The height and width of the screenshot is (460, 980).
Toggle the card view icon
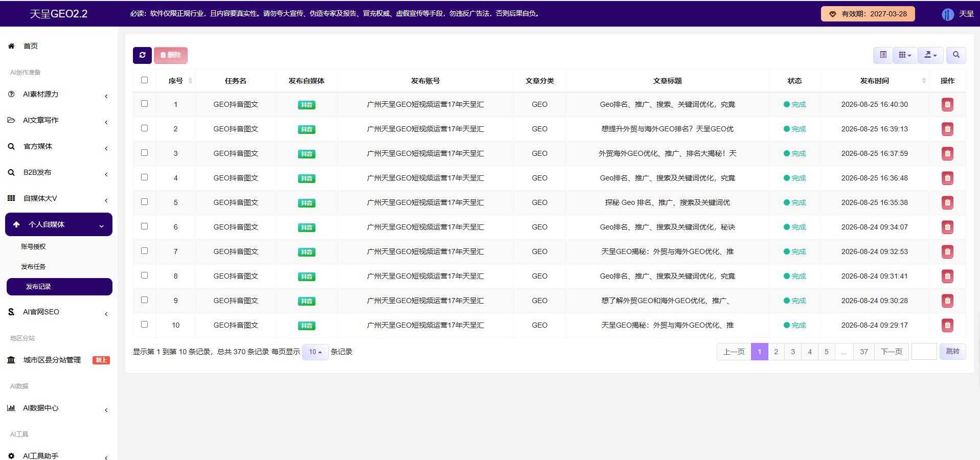[883, 55]
